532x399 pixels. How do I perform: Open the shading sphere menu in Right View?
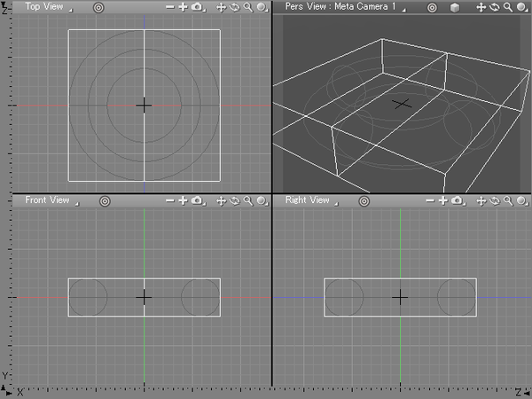click(522, 201)
